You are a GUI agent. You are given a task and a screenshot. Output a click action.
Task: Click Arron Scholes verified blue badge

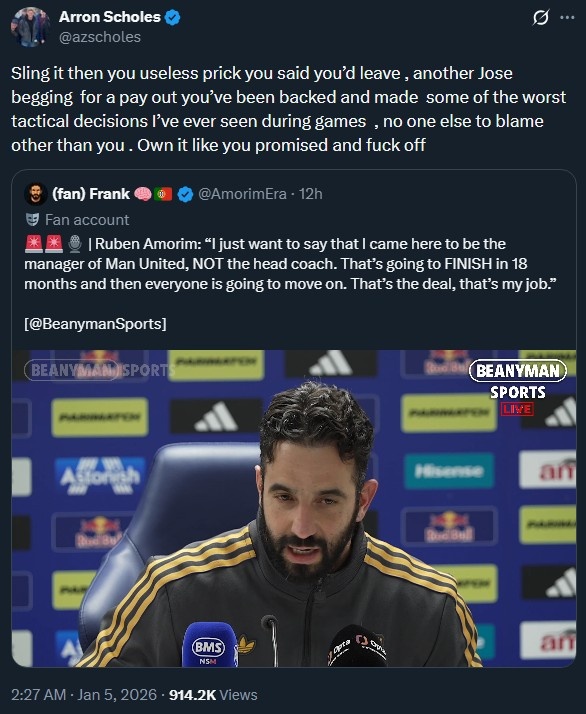pyautogui.click(x=173, y=17)
